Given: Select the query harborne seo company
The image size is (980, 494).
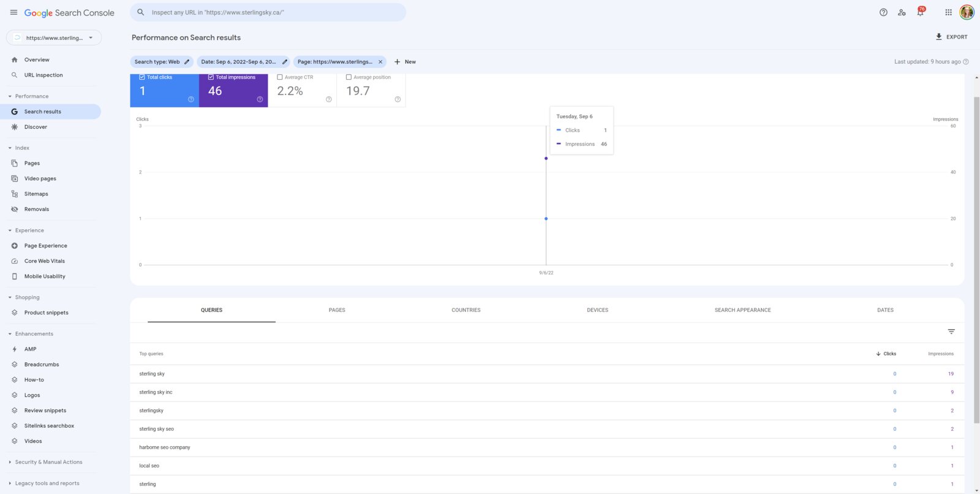Looking at the screenshot, I should (547, 447).
